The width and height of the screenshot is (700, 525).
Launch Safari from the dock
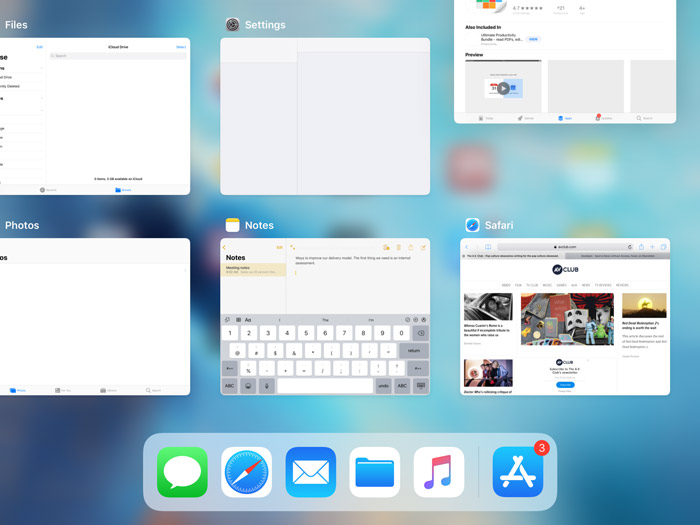pos(247,472)
